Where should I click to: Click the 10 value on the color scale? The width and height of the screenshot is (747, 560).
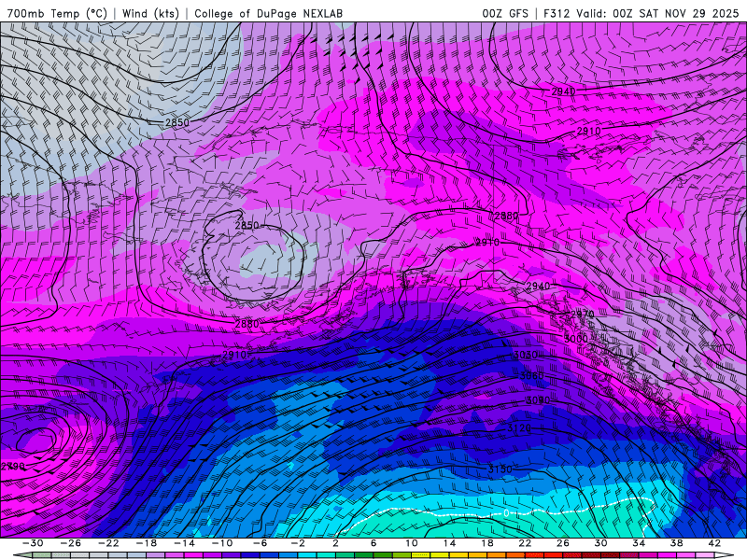click(411, 543)
